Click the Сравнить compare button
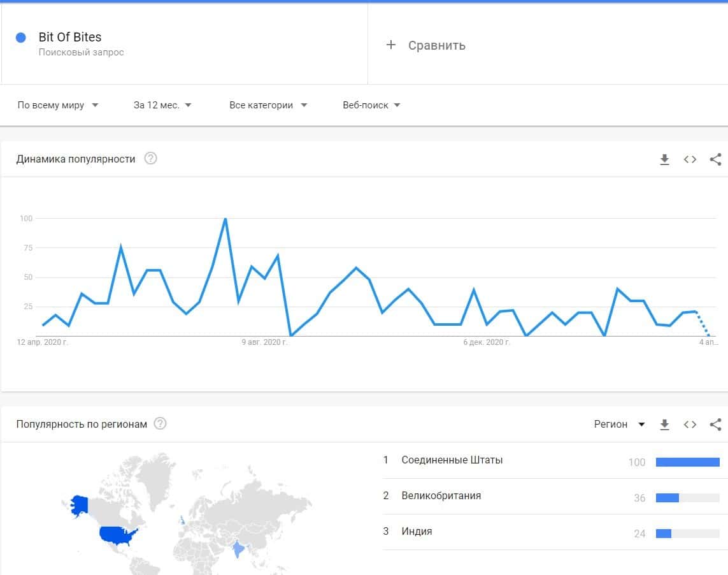 tap(436, 45)
